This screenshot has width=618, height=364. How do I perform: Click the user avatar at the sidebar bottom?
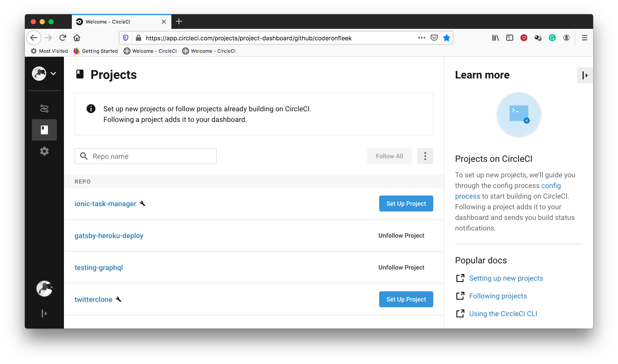click(x=44, y=289)
